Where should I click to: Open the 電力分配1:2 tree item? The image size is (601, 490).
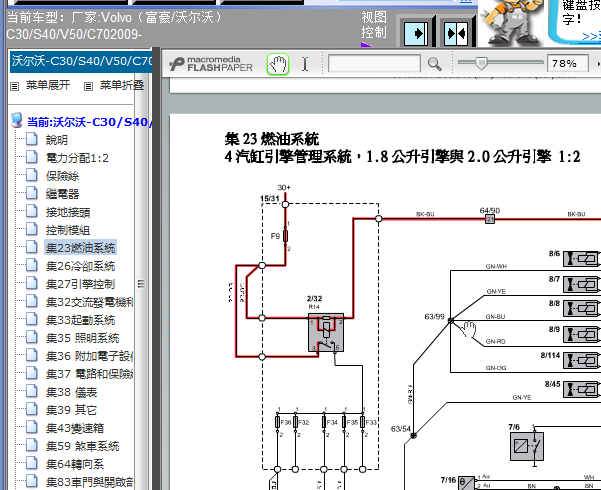pos(77,158)
